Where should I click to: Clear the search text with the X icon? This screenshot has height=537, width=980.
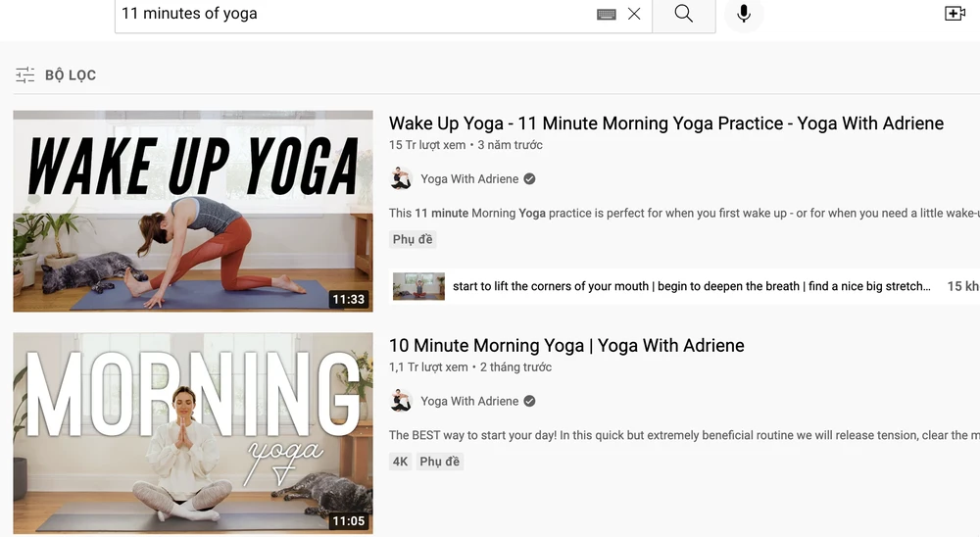[634, 14]
